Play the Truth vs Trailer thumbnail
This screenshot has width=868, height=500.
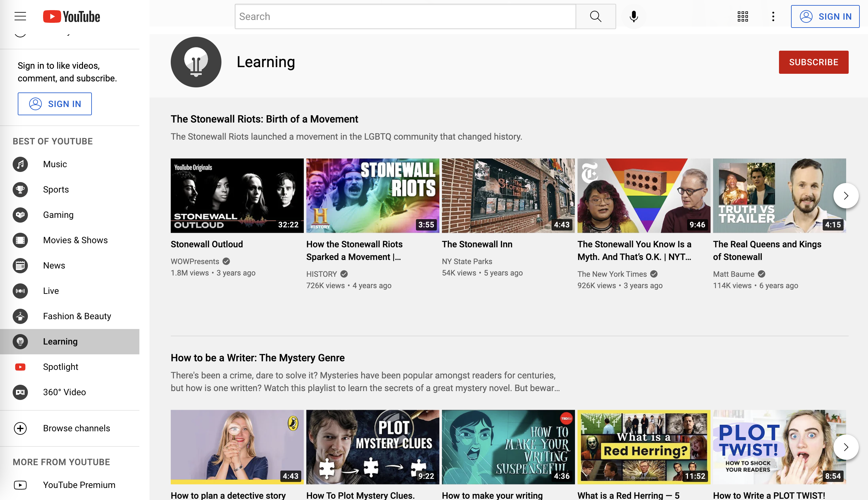[779, 195]
